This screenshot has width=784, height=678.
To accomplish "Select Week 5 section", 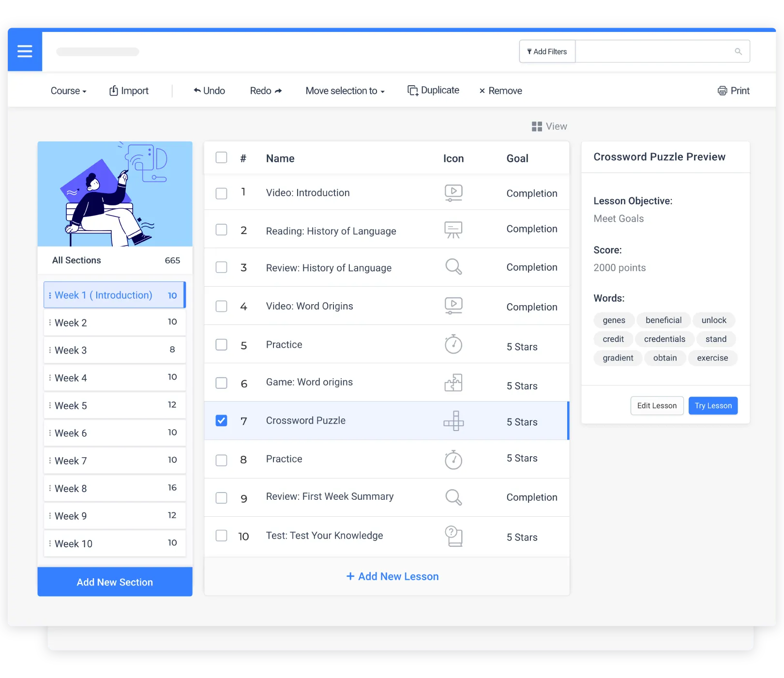I will click(115, 406).
